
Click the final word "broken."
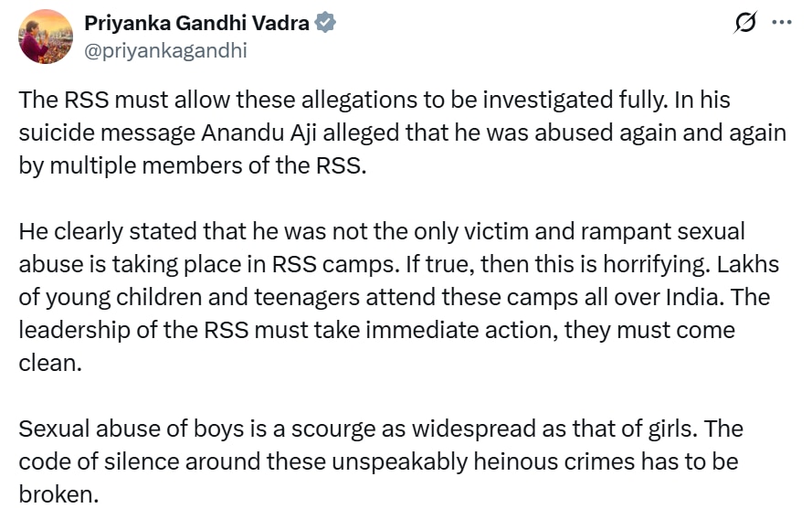click(58, 494)
